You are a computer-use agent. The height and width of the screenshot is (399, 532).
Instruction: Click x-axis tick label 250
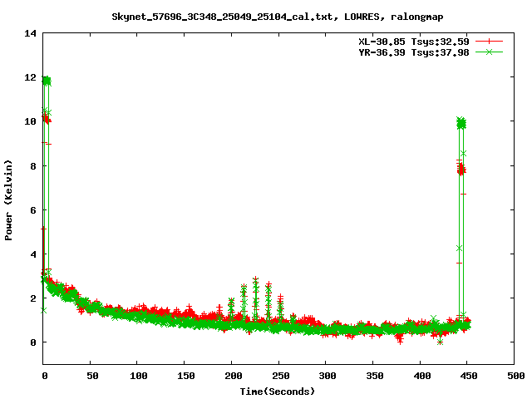(x=281, y=376)
